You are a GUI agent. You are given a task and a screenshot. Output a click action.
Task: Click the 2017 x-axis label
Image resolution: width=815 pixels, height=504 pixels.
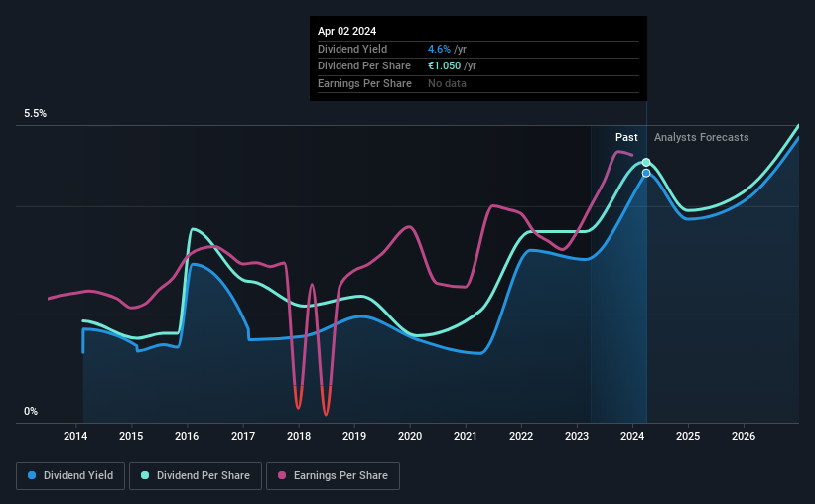click(243, 436)
